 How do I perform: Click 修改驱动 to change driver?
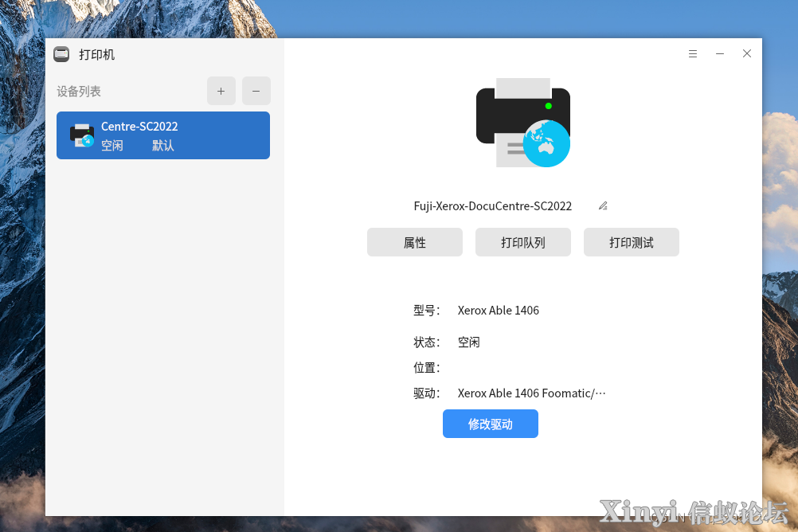click(x=490, y=424)
